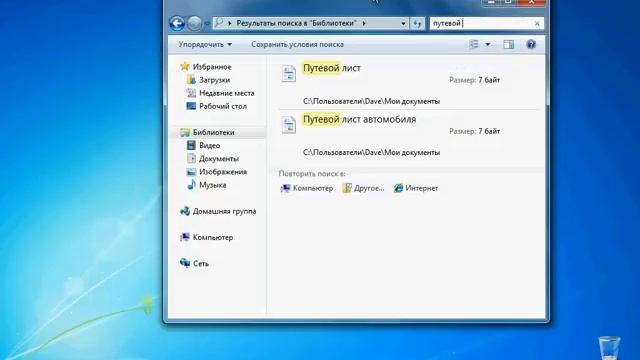This screenshot has width=640, height=360.
Task: Select Сеть in the navigation pane
Action: (200, 264)
